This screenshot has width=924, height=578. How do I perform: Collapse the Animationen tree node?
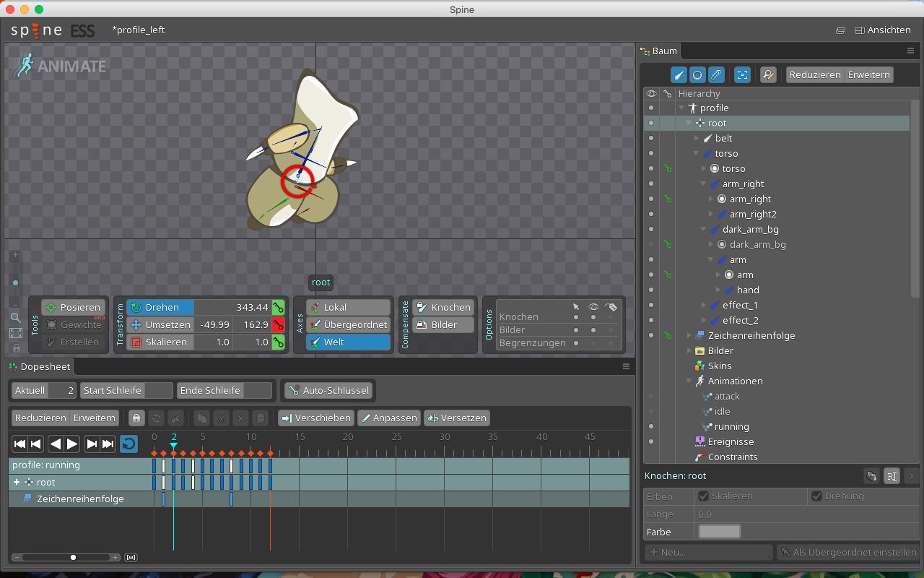[x=689, y=381]
